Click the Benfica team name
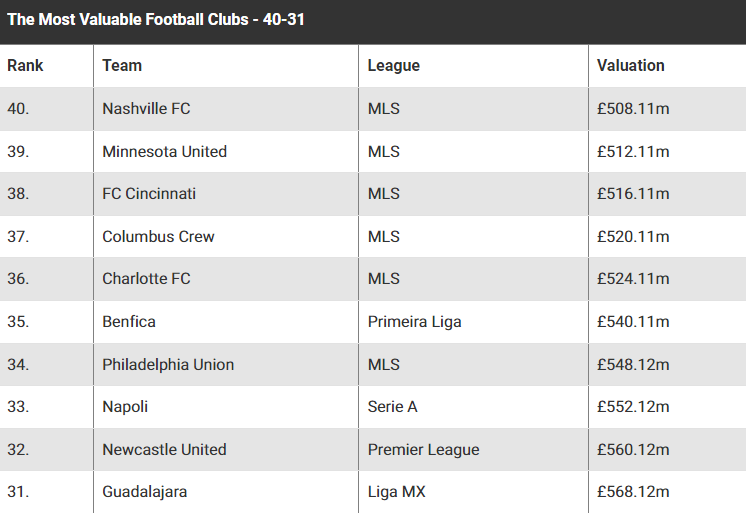This screenshot has width=746, height=513. point(129,322)
